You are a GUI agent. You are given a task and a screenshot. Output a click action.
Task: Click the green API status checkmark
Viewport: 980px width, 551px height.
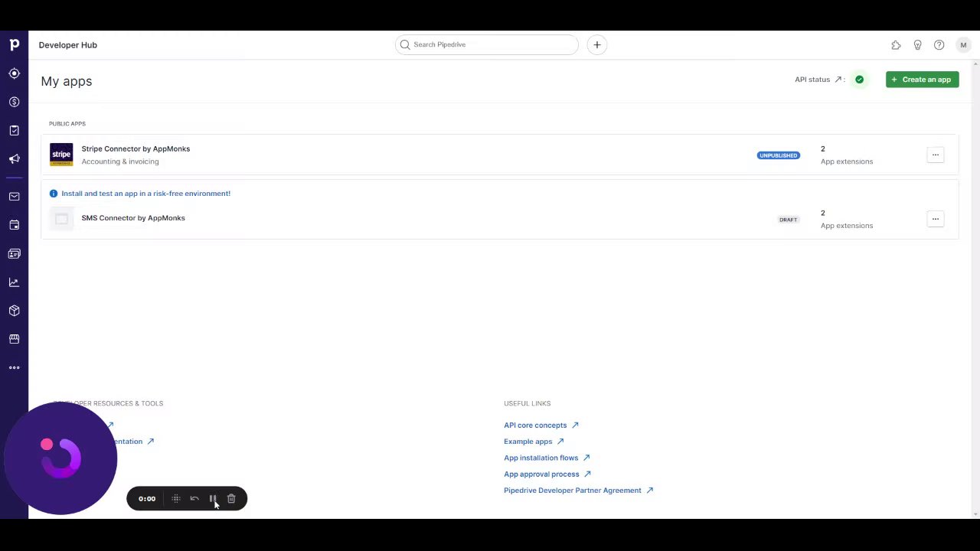860,80
